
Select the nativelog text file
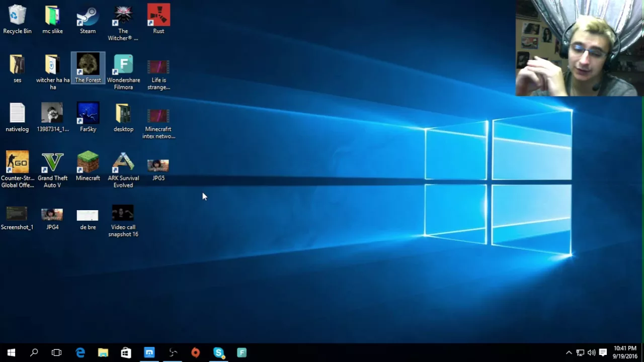pos(17,118)
